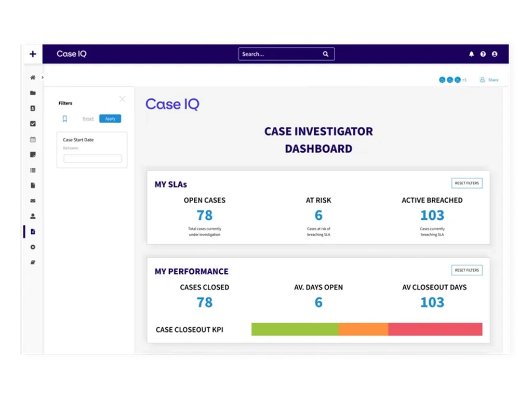Click the Av. Days Open value 6
Screen dimensions: 532x399
(318, 302)
